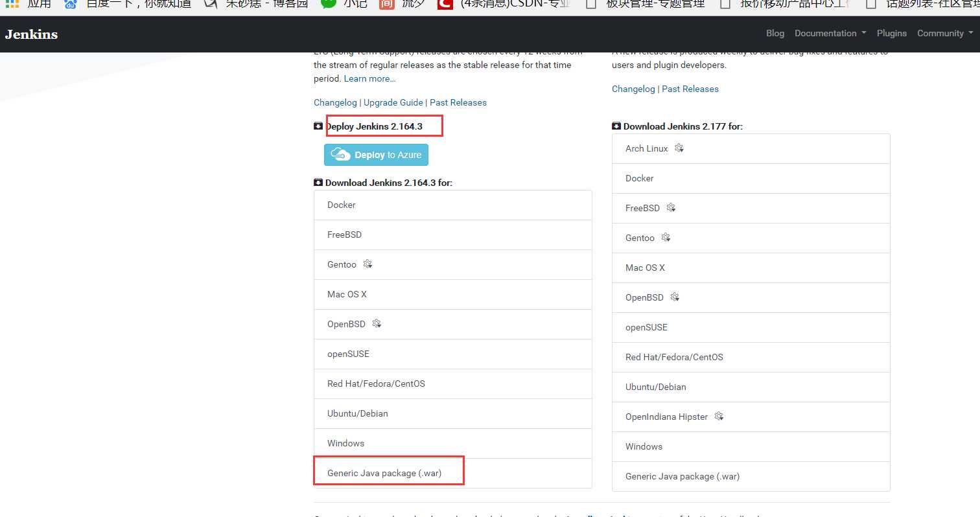The image size is (980, 517).
Task: Open Past Releases in the weekly release column
Action: point(690,89)
